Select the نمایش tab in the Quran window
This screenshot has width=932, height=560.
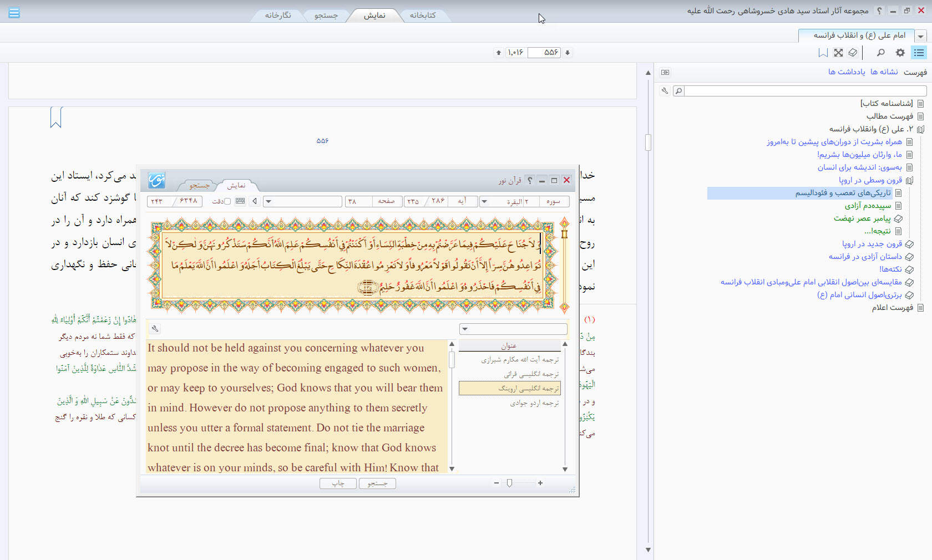(x=236, y=185)
